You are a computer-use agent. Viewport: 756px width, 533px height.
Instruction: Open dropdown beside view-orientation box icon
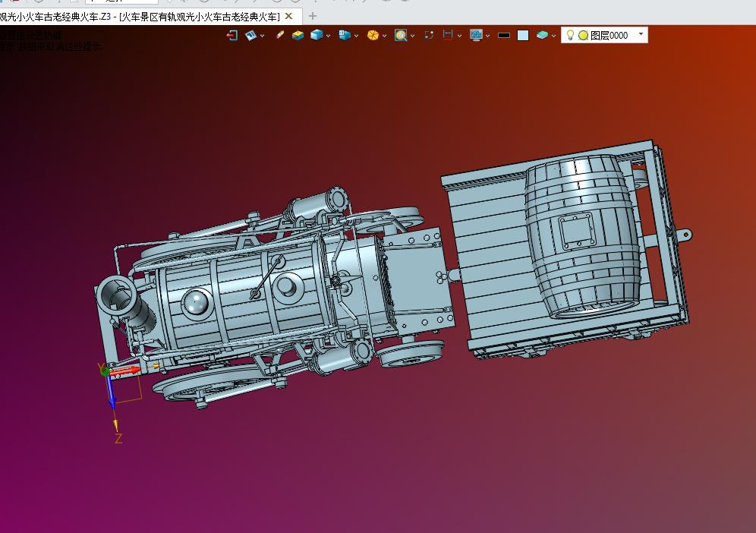pos(356,36)
